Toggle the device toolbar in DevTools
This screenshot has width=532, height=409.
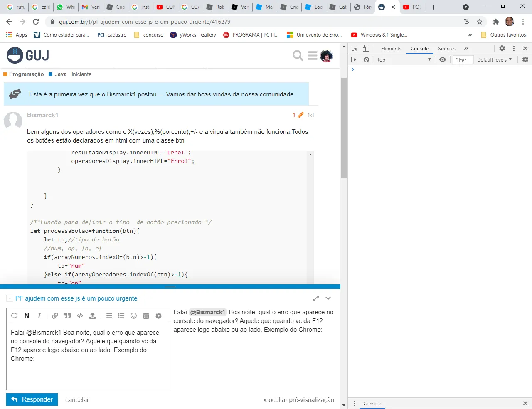(x=366, y=49)
